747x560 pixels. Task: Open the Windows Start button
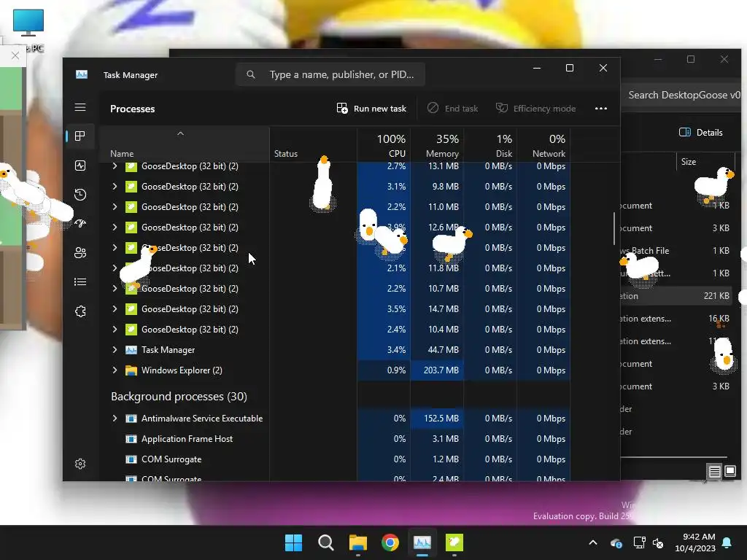click(x=293, y=542)
